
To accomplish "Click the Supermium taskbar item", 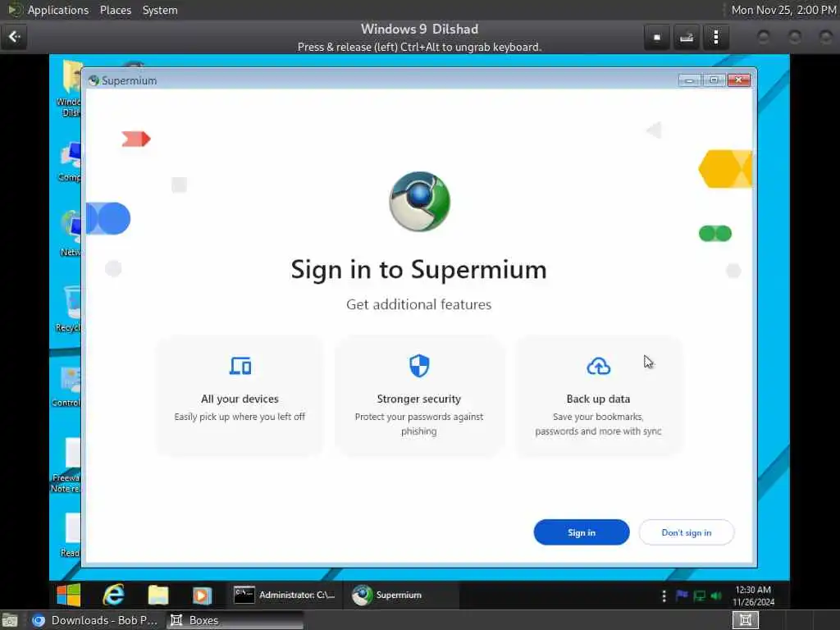I will 400,595.
